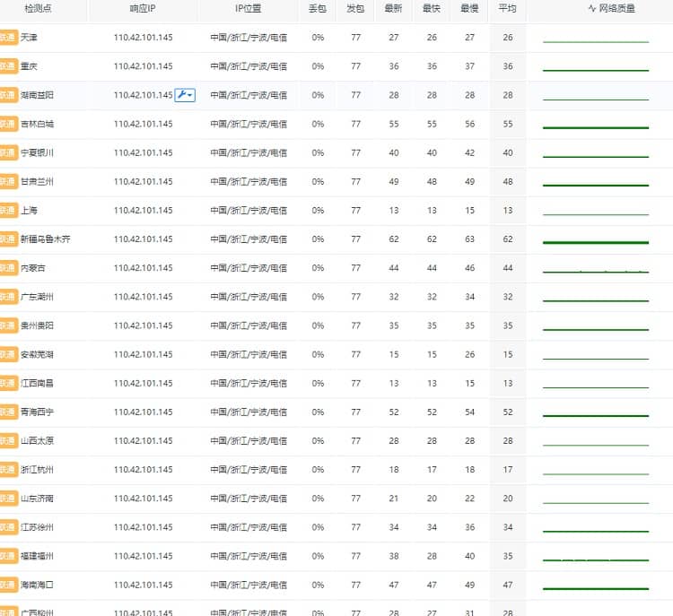Select the 海南海口 detection point name
Image resolution: width=673 pixels, height=616 pixels.
[37, 585]
